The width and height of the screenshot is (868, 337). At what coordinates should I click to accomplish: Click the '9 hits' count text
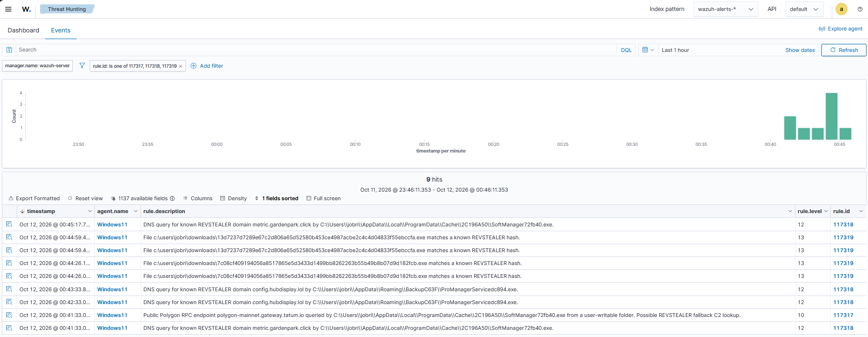434,180
